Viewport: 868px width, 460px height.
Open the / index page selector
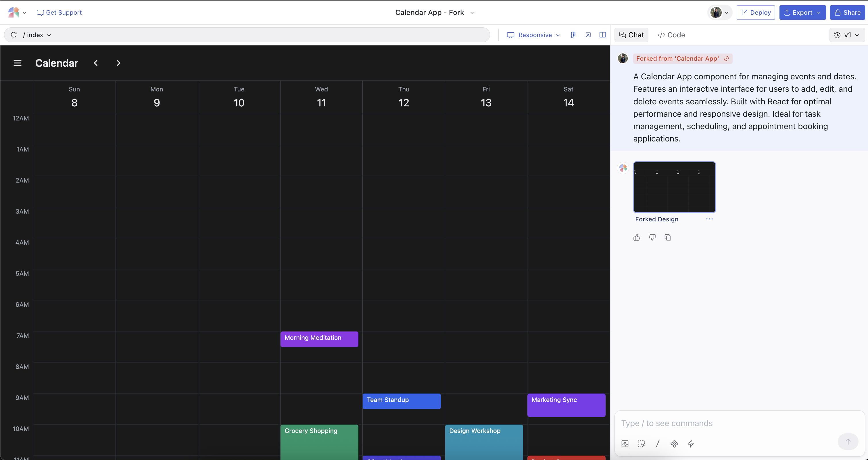point(37,35)
